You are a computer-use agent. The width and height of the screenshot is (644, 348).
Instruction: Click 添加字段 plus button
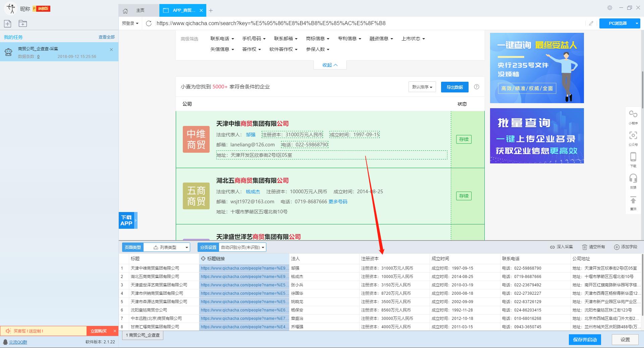click(626, 247)
